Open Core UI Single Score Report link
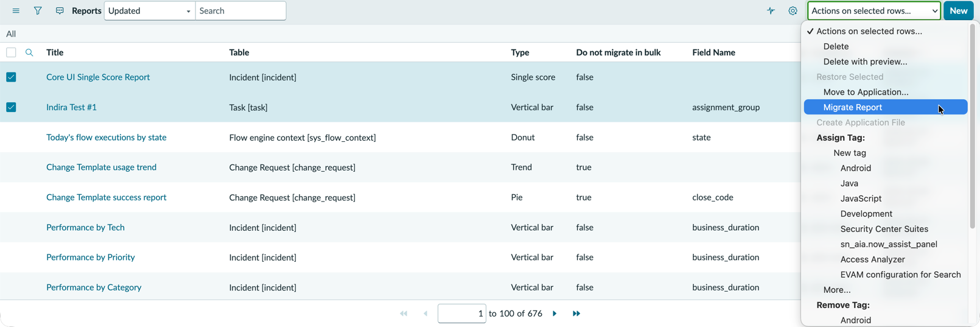 pos(98,77)
